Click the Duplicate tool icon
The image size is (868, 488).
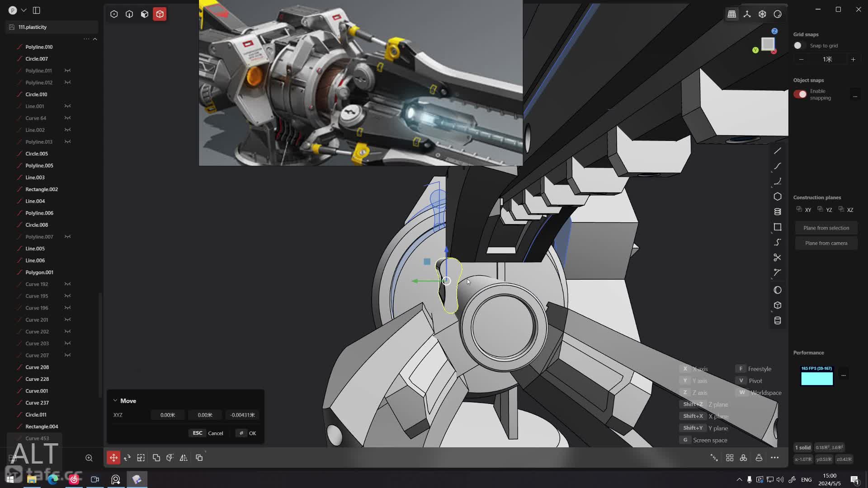point(199,458)
